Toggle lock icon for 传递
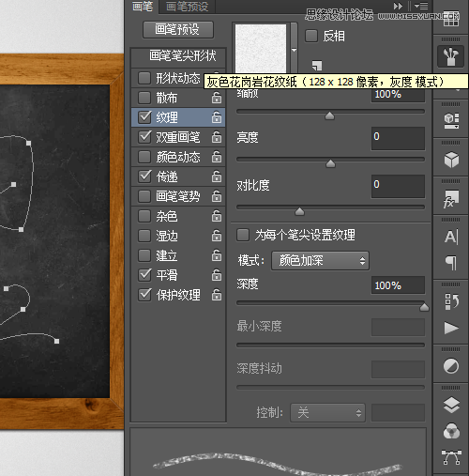The height and width of the screenshot is (476, 469). [x=217, y=177]
